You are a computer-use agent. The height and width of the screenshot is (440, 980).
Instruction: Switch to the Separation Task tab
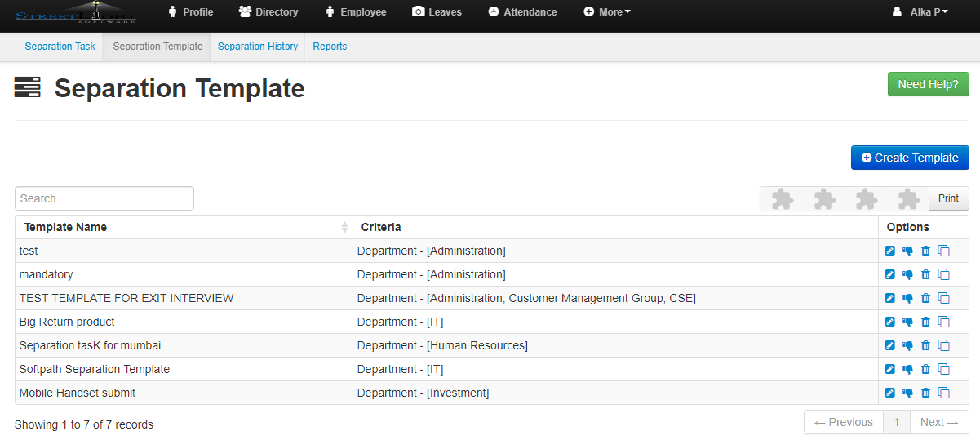[60, 47]
